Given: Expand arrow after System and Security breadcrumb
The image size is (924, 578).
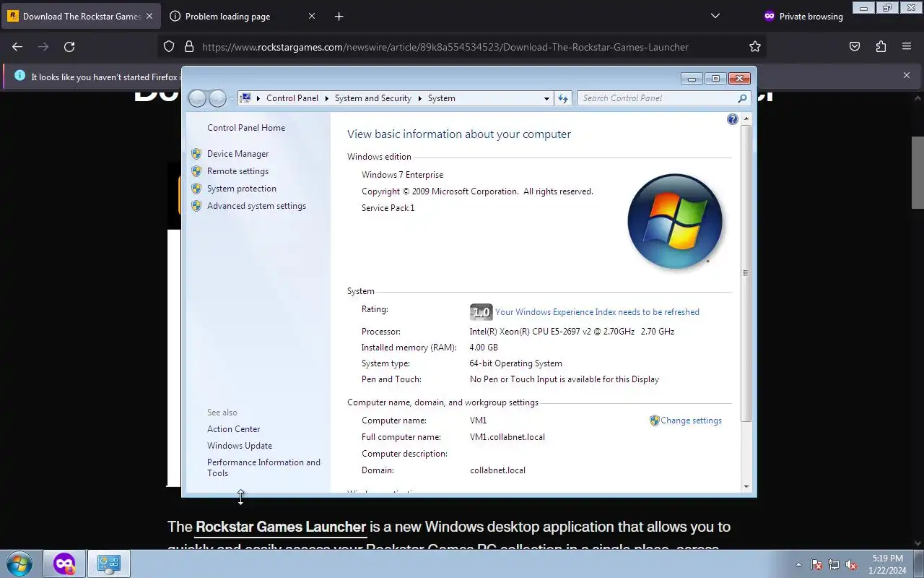Looking at the screenshot, I should [x=419, y=98].
